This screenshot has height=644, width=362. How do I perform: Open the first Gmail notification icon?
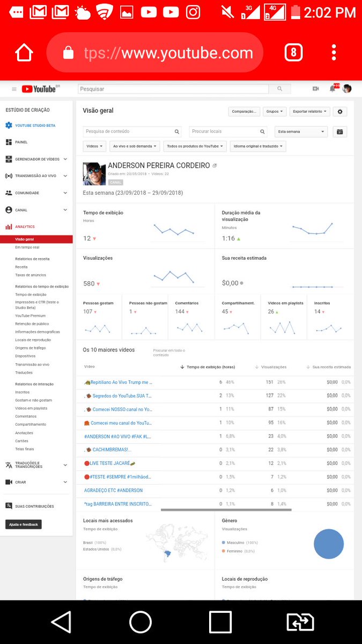38,12
